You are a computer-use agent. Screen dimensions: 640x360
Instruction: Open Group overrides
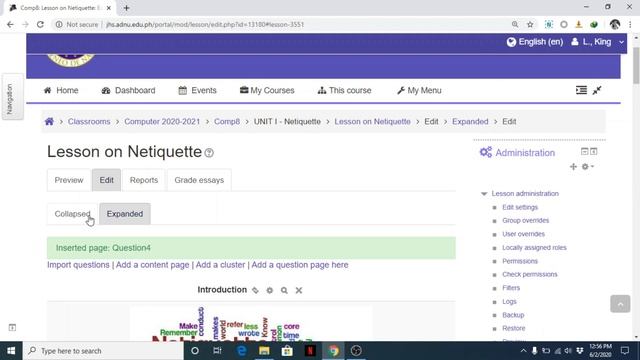(526, 220)
